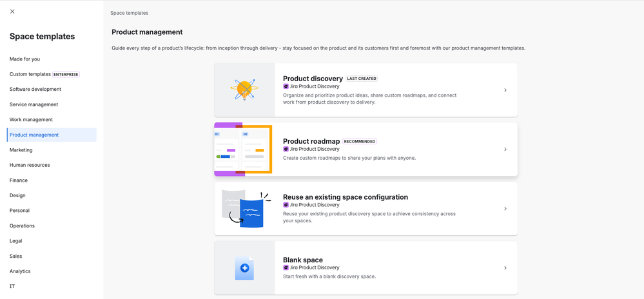Click Jira Product Discovery icon under Blank space
Screen dimensions: 644x299
286,267
